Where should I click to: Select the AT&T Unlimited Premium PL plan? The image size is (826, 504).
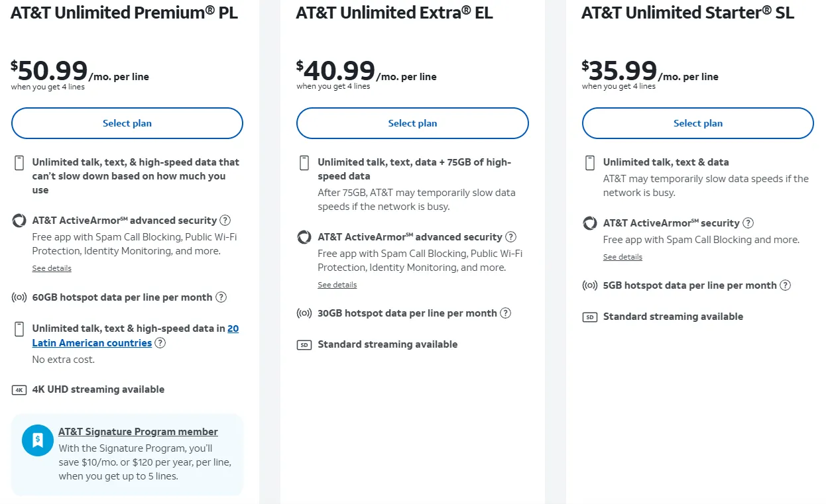tap(127, 123)
